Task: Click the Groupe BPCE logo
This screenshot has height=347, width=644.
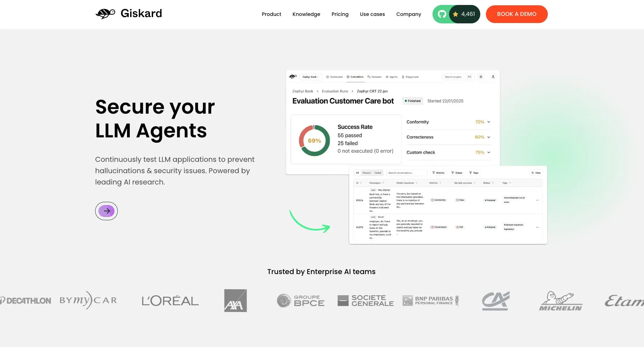Action: pos(301,301)
